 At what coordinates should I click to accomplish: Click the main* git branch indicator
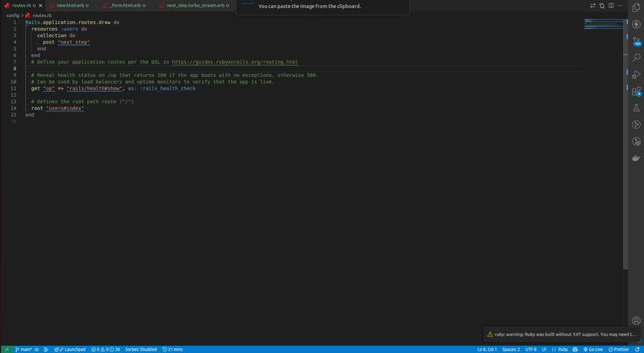pos(23,349)
